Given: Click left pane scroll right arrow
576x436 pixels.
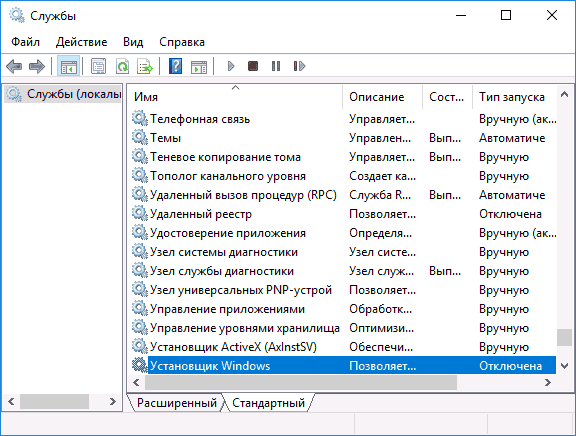Looking at the screenshot, I should (113, 401).
